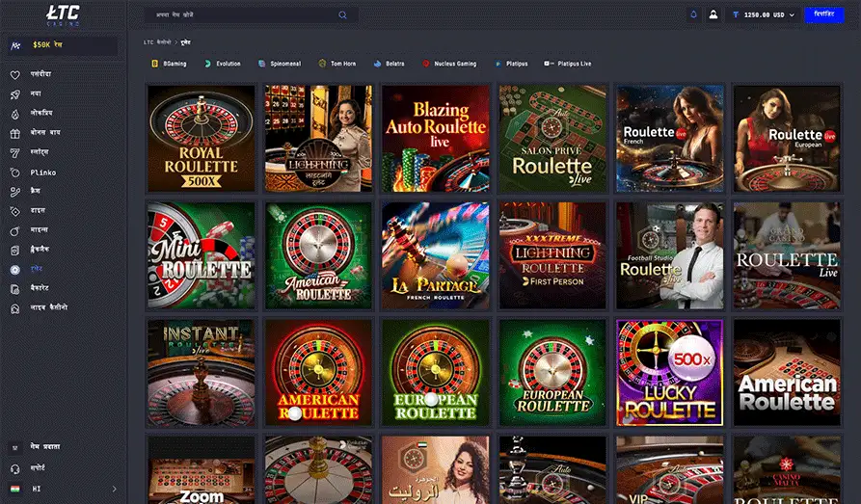Screen dimensions: 861x504
Task: Filter by Belatra provider
Action: tap(389, 64)
